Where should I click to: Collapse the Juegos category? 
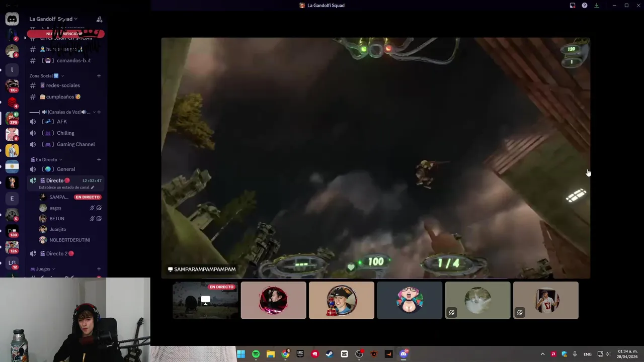click(x=43, y=269)
